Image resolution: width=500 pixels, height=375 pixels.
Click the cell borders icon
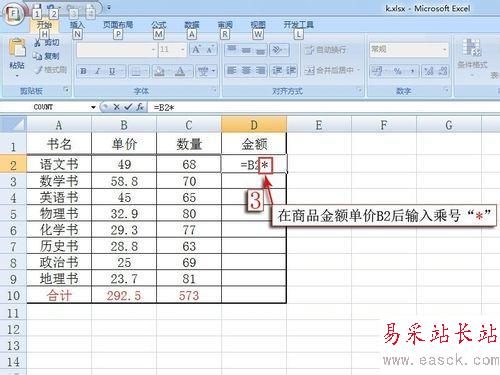136,71
